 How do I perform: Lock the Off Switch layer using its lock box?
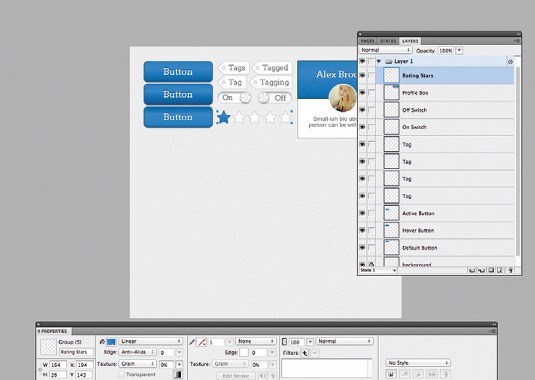click(371, 110)
